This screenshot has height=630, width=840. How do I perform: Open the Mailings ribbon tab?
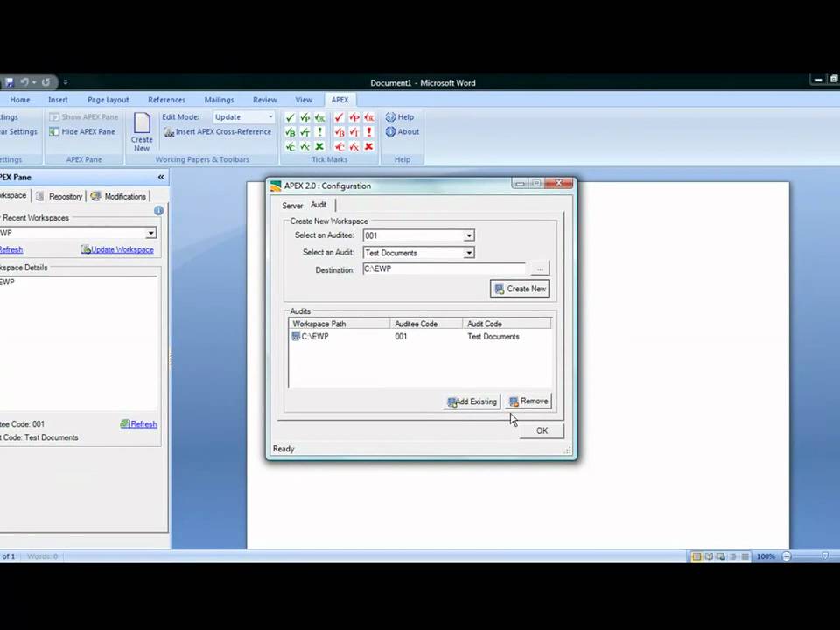[219, 100]
